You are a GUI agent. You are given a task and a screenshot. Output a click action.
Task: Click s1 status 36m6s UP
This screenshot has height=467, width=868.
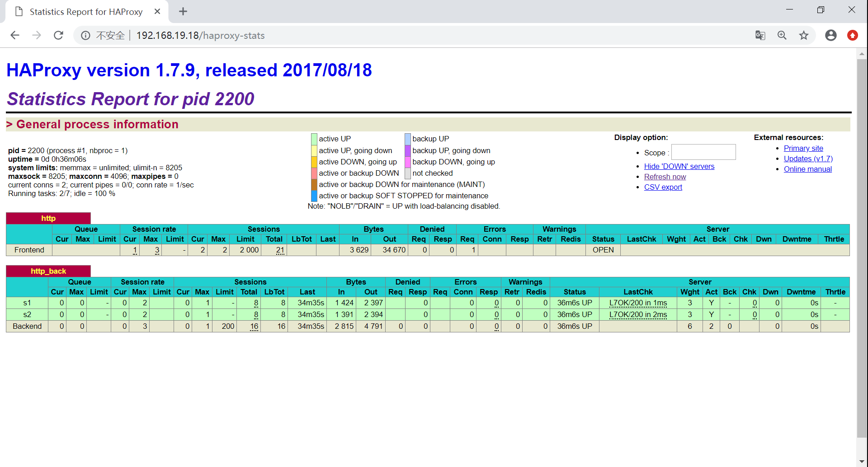574,303
